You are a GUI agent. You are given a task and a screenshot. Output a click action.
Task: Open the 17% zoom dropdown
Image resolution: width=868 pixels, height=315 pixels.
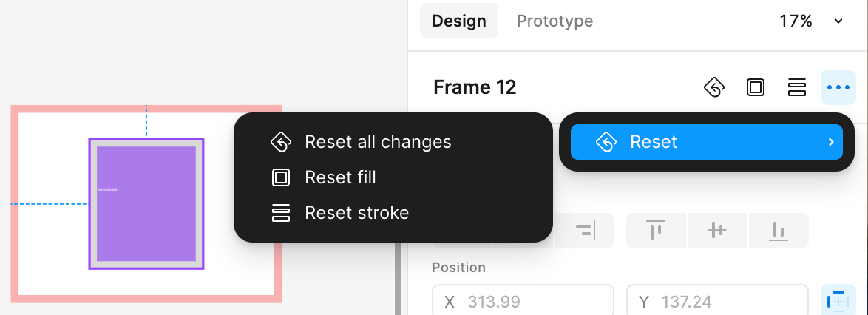811,21
